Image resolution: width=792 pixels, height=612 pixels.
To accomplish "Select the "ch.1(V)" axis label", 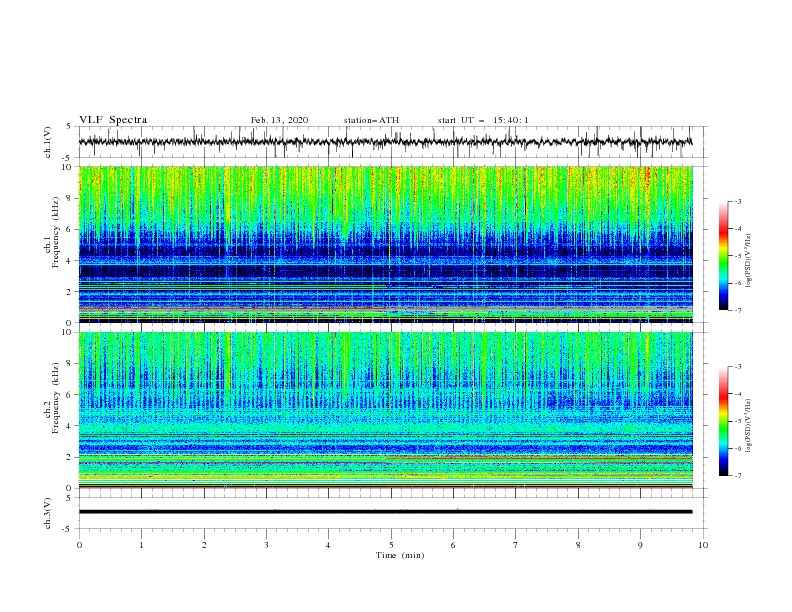I will point(48,142).
